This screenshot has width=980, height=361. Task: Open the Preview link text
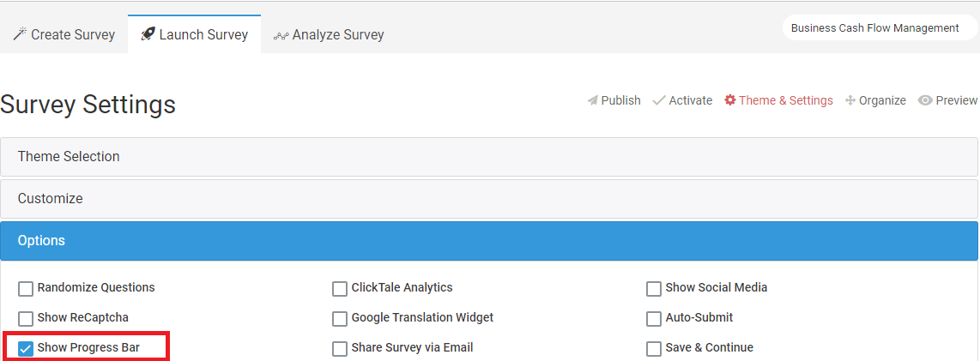pos(956,100)
